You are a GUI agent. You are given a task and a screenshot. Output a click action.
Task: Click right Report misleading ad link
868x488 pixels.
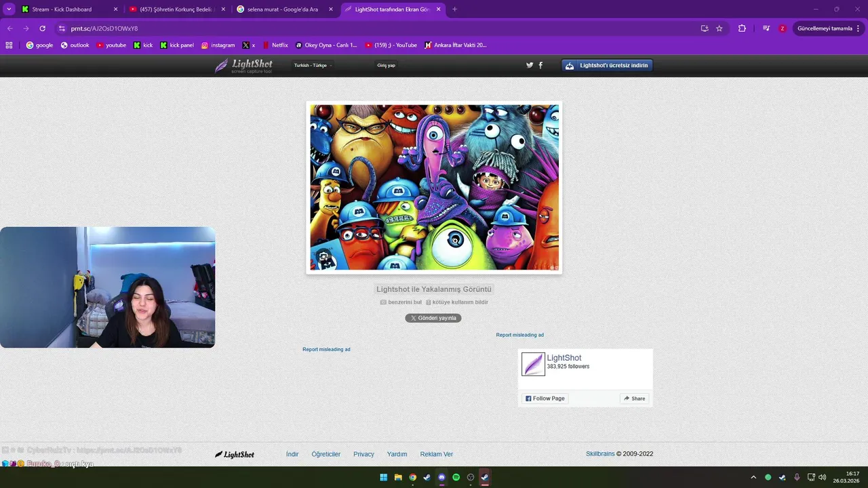(x=519, y=335)
